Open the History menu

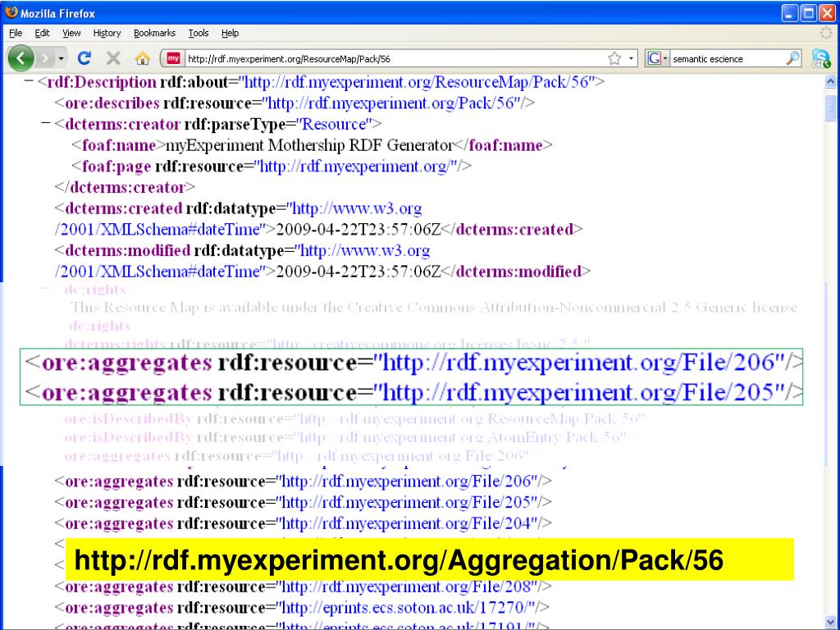(x=107, y=33)
